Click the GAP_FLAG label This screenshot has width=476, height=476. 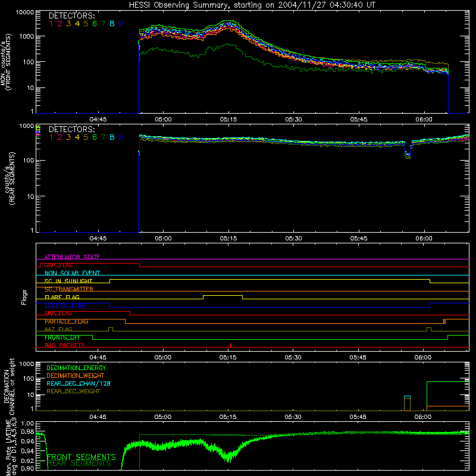click(58, 265)
